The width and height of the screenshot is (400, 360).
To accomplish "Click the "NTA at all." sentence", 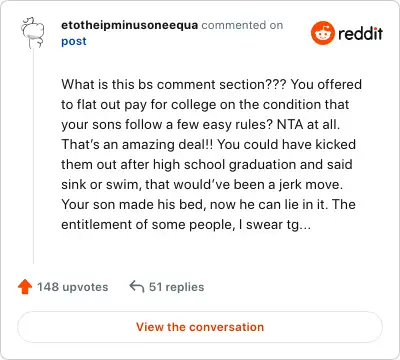I will pos(309,124).
